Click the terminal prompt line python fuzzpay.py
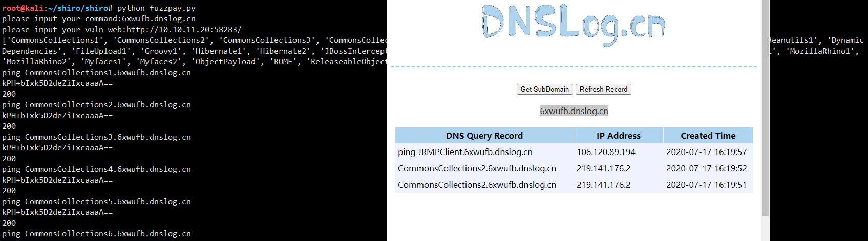This screenshot has width=868, height=241. click(x=99, y=8)
